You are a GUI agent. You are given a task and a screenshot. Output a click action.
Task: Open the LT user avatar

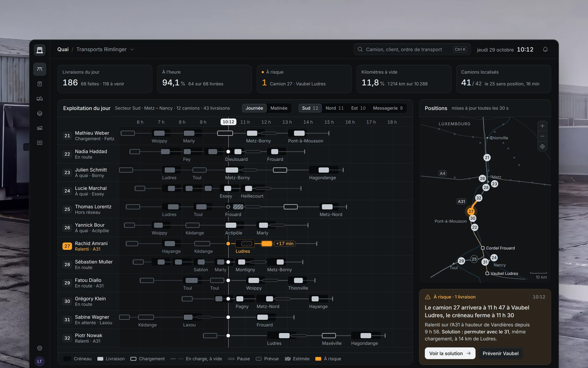[x=40, y=361]
